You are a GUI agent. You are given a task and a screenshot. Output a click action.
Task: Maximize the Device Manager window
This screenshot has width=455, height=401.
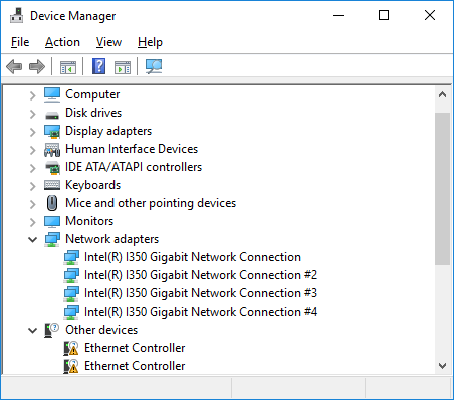(x=384, y=15)
